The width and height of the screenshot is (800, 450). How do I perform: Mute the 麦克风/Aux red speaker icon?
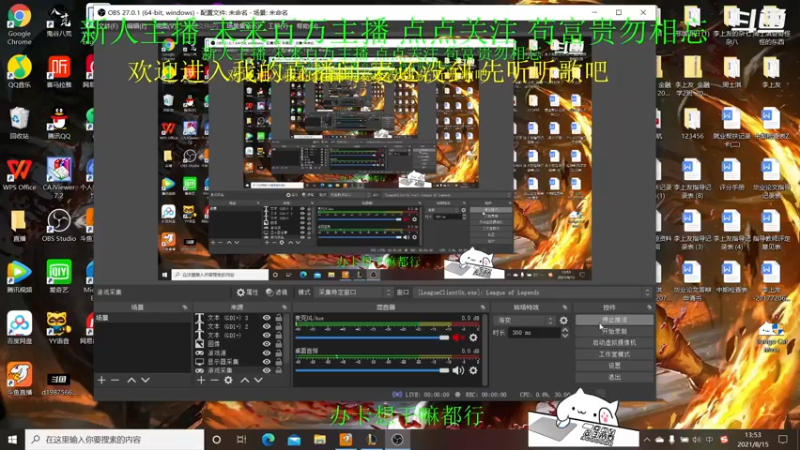pos(458,337)
